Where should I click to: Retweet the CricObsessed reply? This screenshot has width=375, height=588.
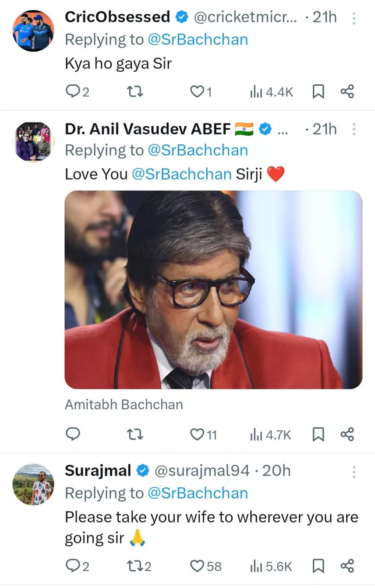(x=135, y=91)
